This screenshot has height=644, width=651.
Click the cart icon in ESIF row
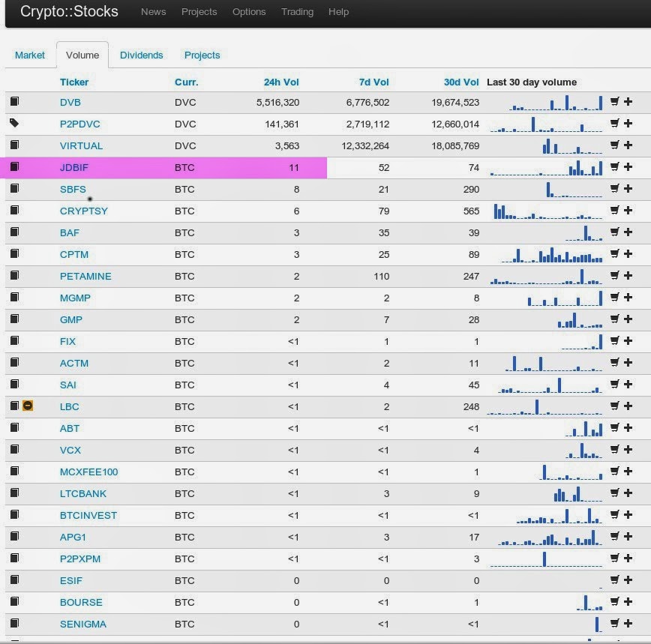614,580
